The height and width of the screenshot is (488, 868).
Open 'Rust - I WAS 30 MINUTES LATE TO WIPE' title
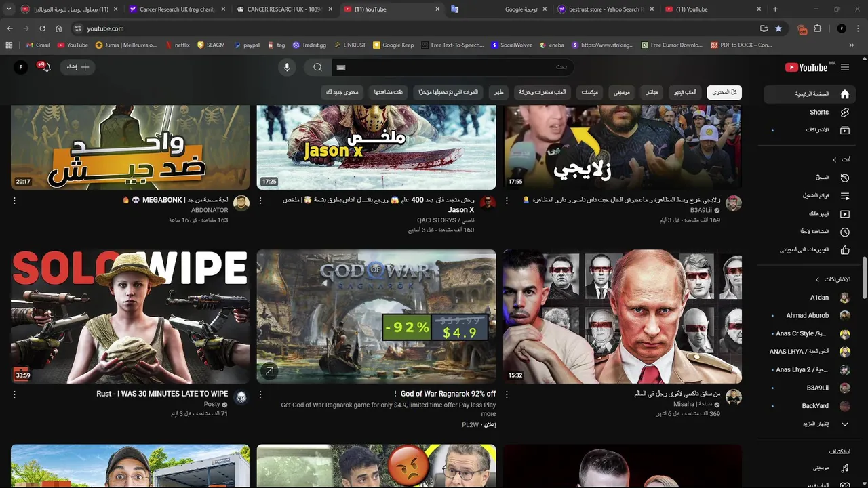(x=162, y=394)
